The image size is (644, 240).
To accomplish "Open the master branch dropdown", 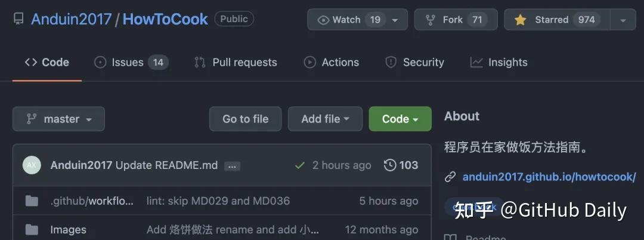I will pyautogui.click(x=58, y=119).
